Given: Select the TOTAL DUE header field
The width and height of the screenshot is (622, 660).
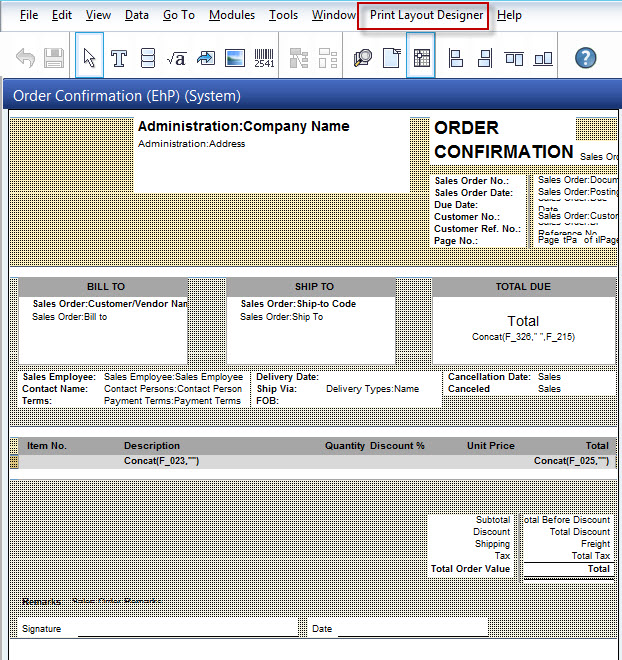Looking at the screenshot, I should point(524,287).
